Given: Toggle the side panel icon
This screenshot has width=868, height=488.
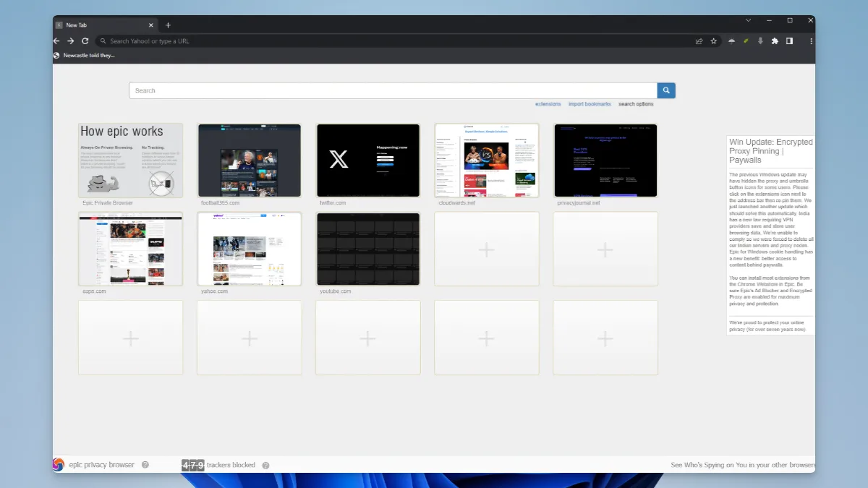Looking at the screenshot, I should click(789, 41).
